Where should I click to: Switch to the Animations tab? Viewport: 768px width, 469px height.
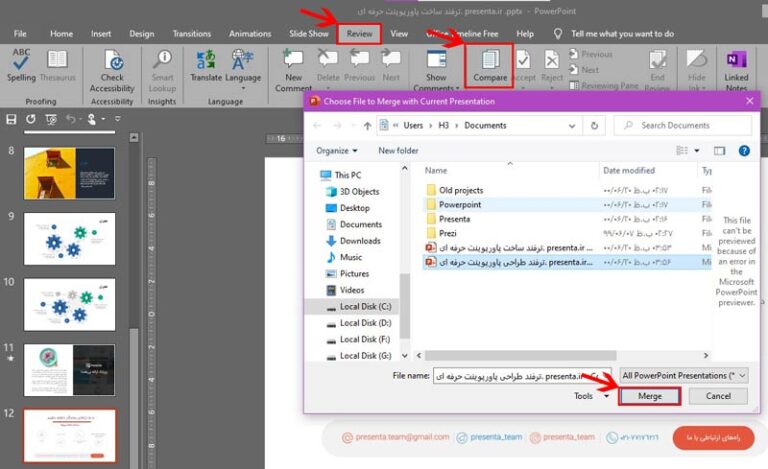point(250,34)
